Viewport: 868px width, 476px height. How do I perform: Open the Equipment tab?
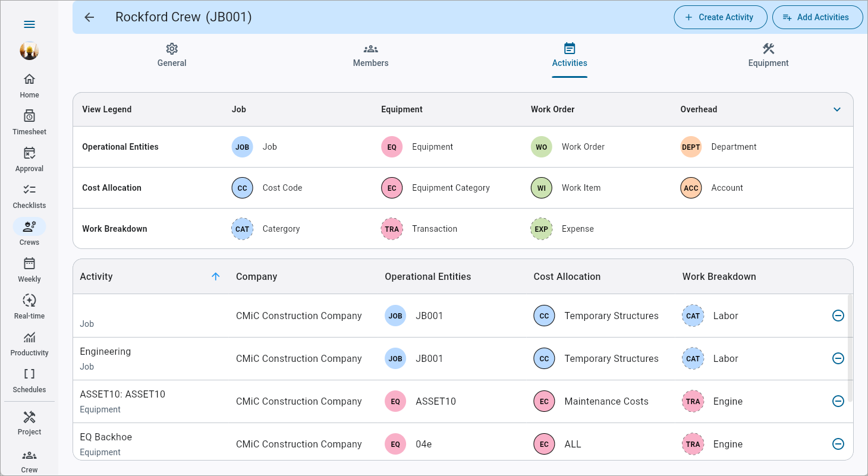point(768,56)
